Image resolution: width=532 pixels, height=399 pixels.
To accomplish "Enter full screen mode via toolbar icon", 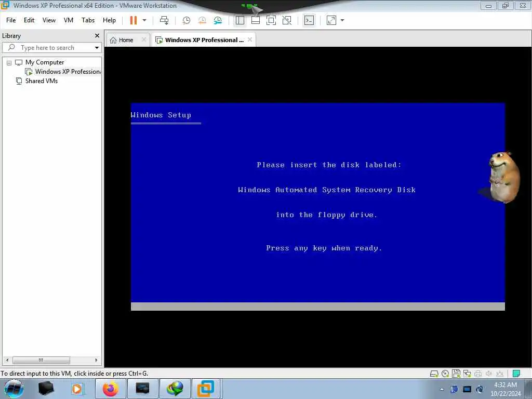I will [271, 20].
